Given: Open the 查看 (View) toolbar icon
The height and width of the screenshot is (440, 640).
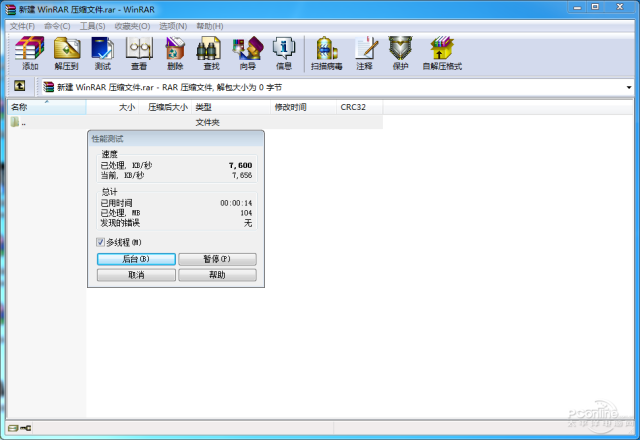Looking at the screenshot, I should point(138,52).
